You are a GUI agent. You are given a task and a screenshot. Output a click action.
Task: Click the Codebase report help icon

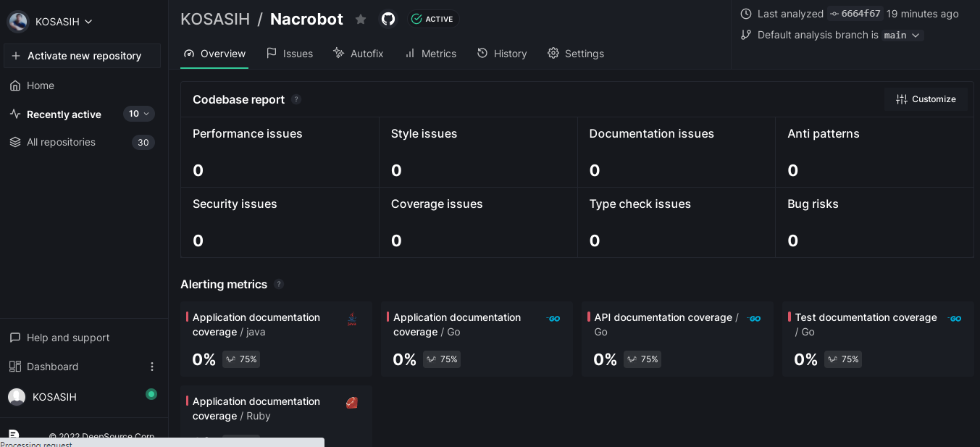(x=296, y=99)
